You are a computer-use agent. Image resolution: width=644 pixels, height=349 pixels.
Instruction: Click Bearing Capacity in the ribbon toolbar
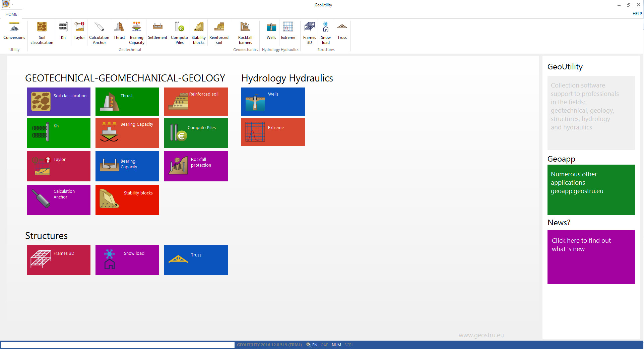137,33
